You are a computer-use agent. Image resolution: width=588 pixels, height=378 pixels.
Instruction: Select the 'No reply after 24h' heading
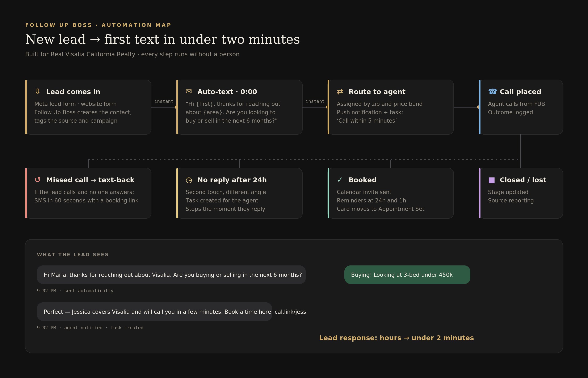click(x=232, y=180)
